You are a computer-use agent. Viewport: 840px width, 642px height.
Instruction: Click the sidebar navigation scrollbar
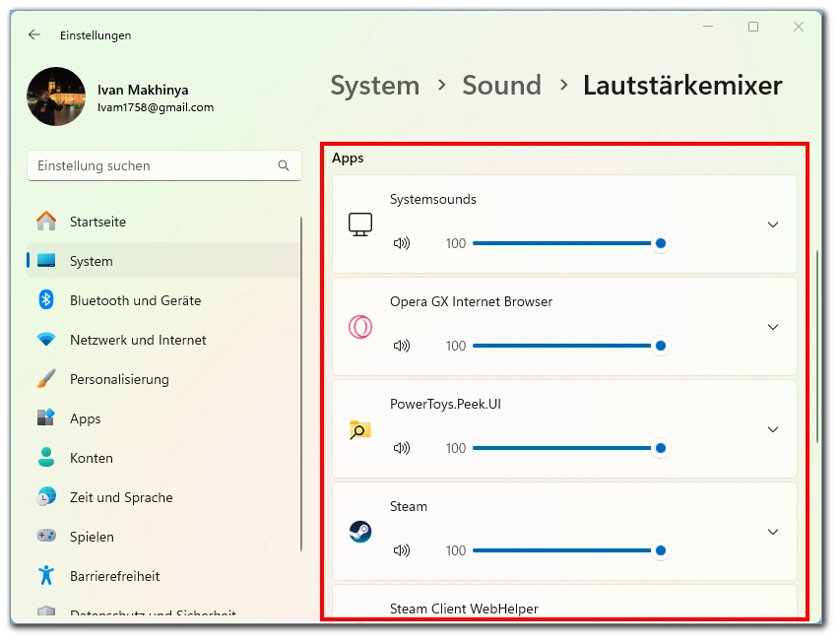tap(301, 383)
